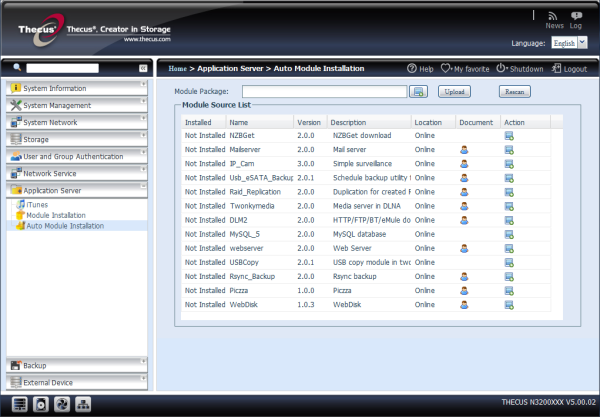600x417 pixels.
Task: Expand the Storage section in sidebar
Action: tap(75, 139)
